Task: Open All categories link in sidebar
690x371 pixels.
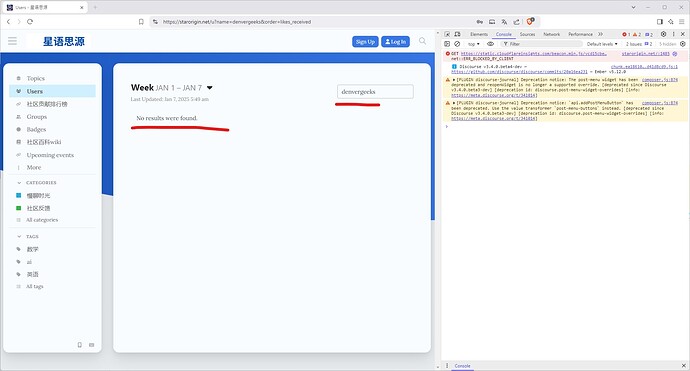Action: (x=42, y=220)
